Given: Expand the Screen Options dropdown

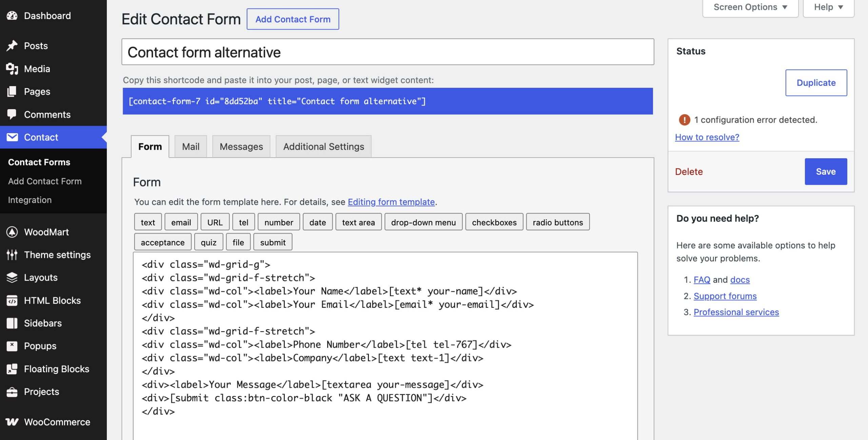Looking at the screenshot, I should click(750, 7).
